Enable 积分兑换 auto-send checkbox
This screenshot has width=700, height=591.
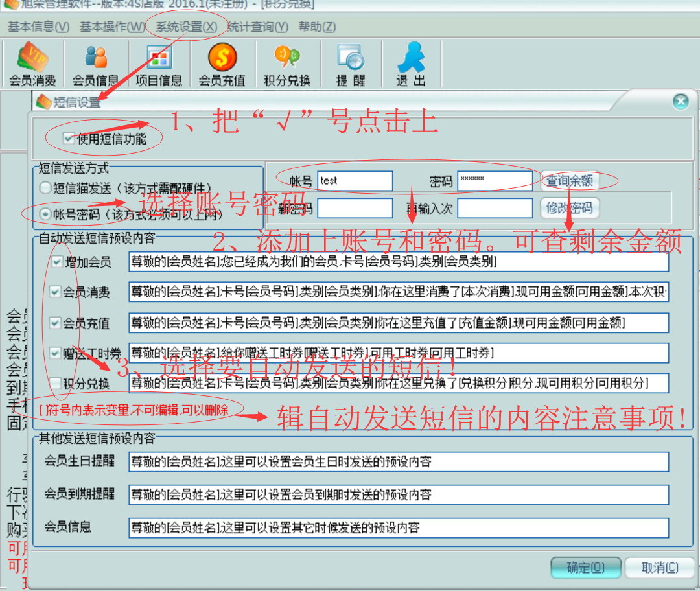click(55, 383)
